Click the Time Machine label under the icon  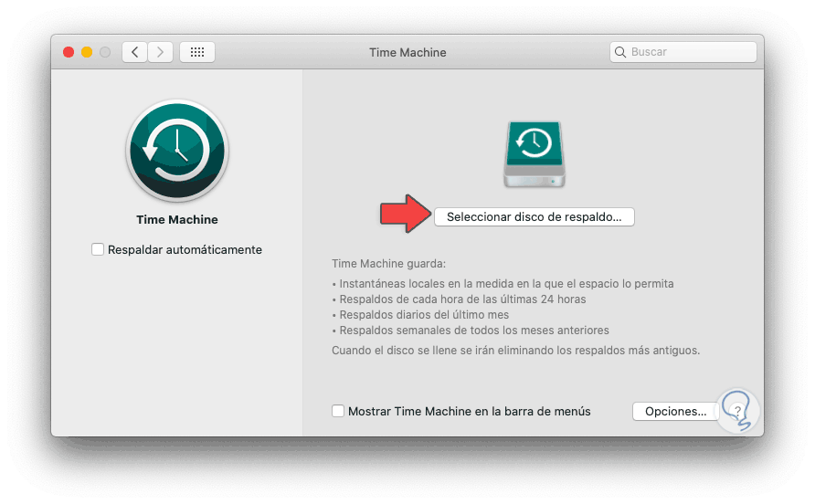(177, 220)
